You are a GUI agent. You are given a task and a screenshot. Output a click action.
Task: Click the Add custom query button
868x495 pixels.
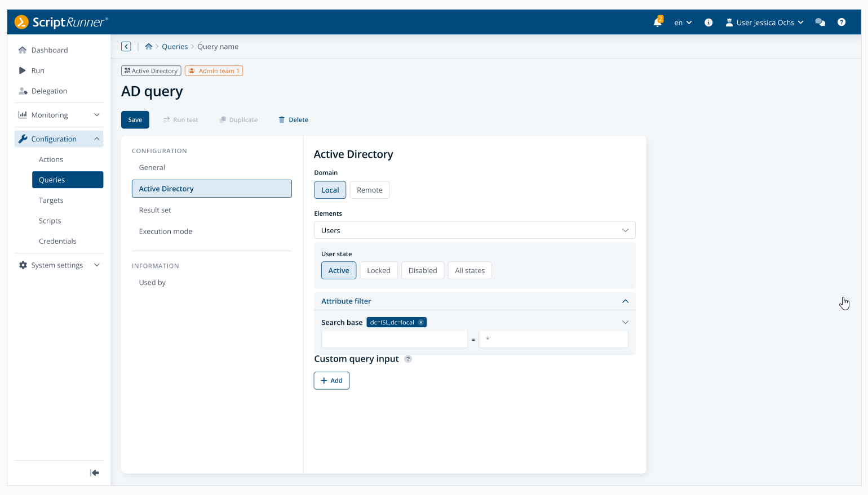(x=331, y=381)
